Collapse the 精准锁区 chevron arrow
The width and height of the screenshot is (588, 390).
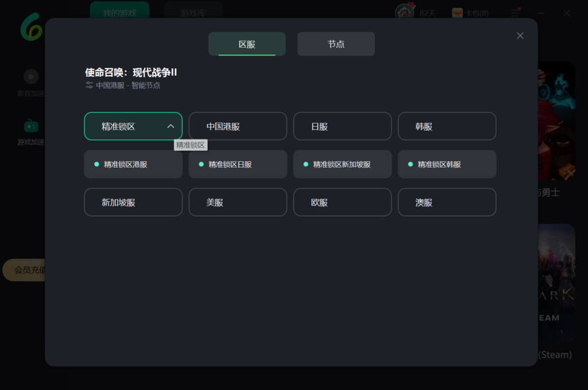(171, 126)
